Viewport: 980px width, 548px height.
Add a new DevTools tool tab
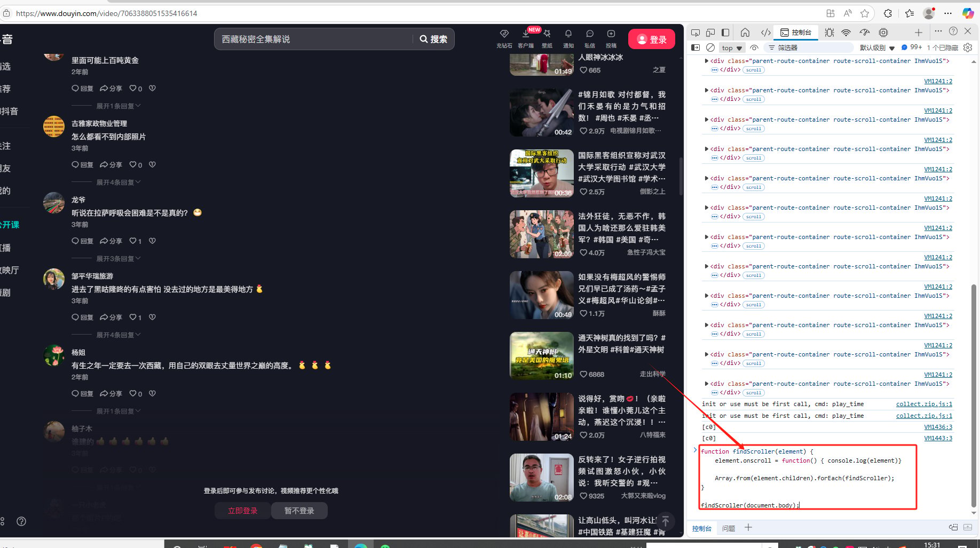[918, 33]
